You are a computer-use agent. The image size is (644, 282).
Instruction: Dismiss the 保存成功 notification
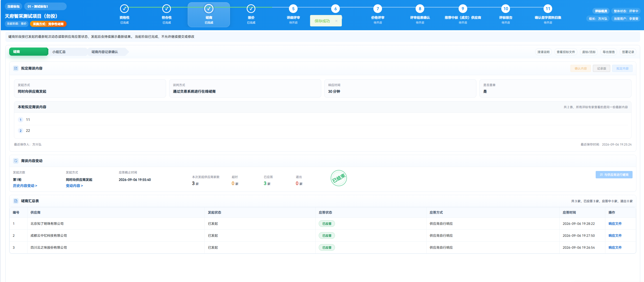336,21
